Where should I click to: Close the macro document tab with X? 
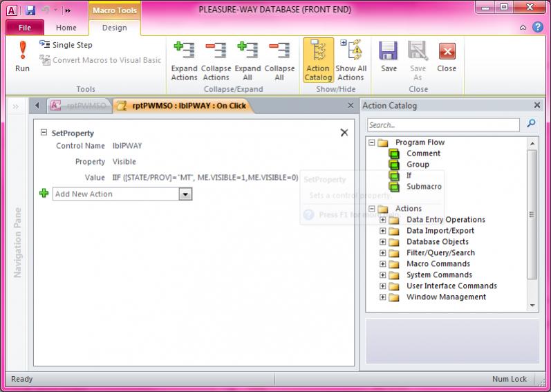[351, 105]
